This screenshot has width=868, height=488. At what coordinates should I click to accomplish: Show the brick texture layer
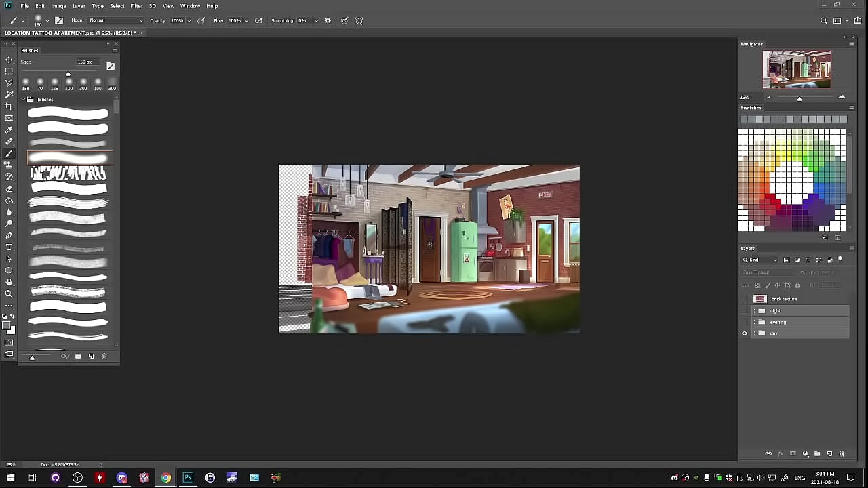point(745,299)
